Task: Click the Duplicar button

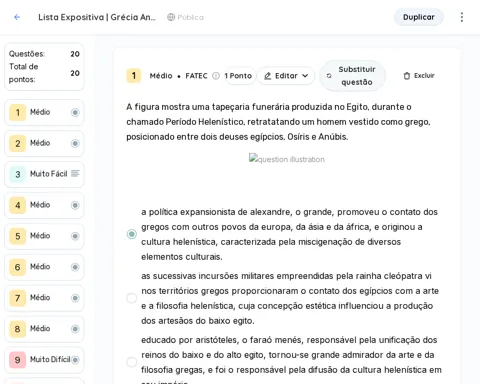Action: coord(419,17)
